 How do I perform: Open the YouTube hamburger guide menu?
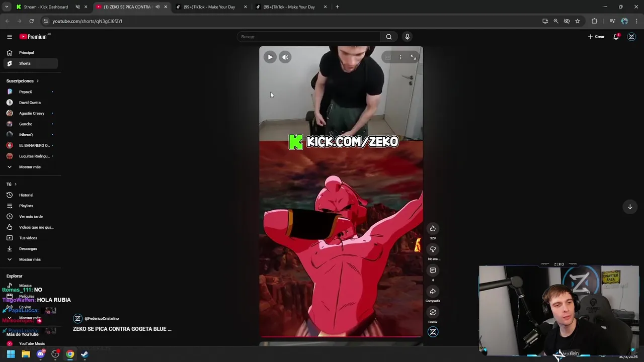(9, 37)
